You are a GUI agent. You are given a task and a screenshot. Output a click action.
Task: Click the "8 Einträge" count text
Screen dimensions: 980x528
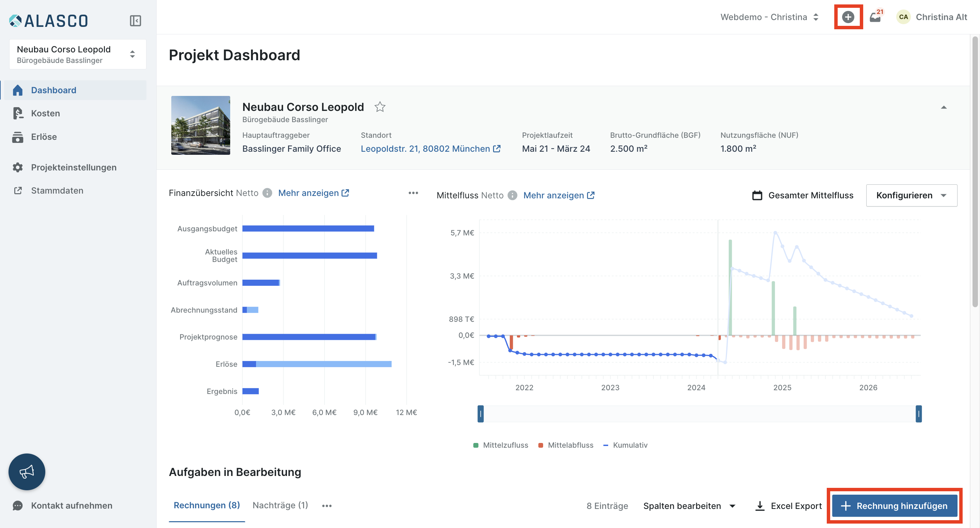(607, 506)
